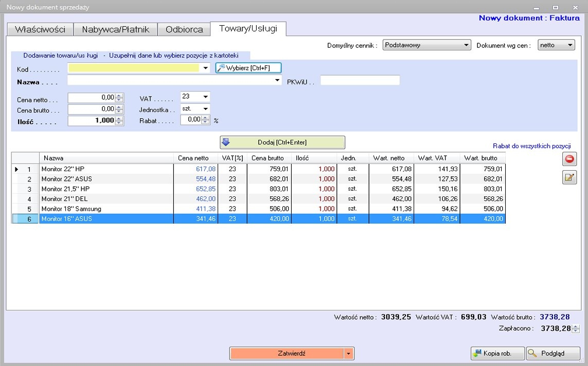This screenshot has width=588, height=366.
Task: Expand the Domyślny cennik dropdown
Action: coord(466,45)
